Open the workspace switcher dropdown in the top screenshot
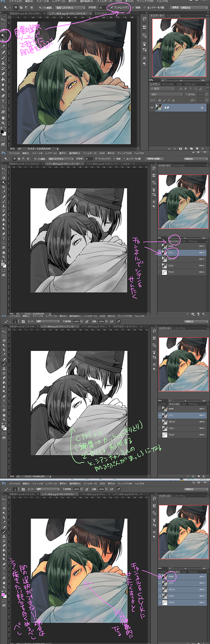 pyautogui.click(x=193, y=7)
